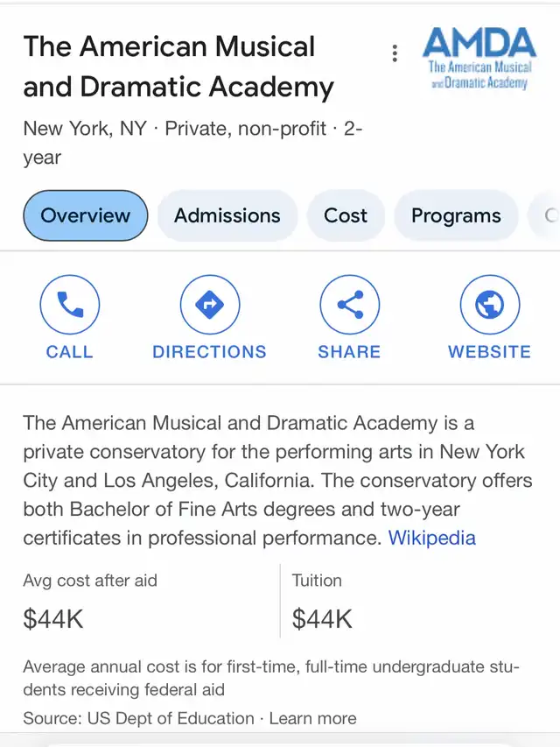Go to the Programs tab
The width and height of the screenshot is (560, 747).
[x=456, y=215]
